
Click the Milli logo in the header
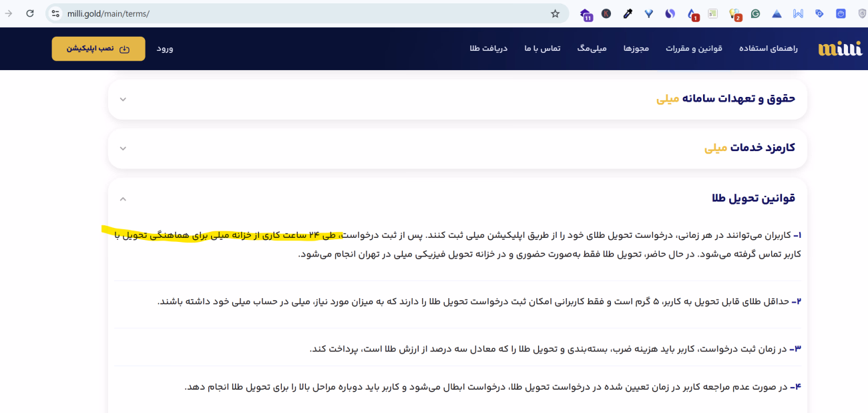click(x=840, y=49)
